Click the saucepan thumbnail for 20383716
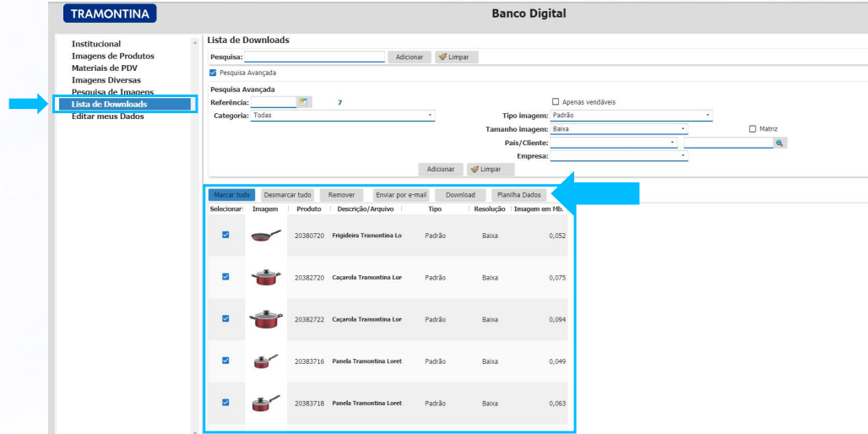Image resolution: width=868 pixels, height=434 pixels. tap(266, 361)
